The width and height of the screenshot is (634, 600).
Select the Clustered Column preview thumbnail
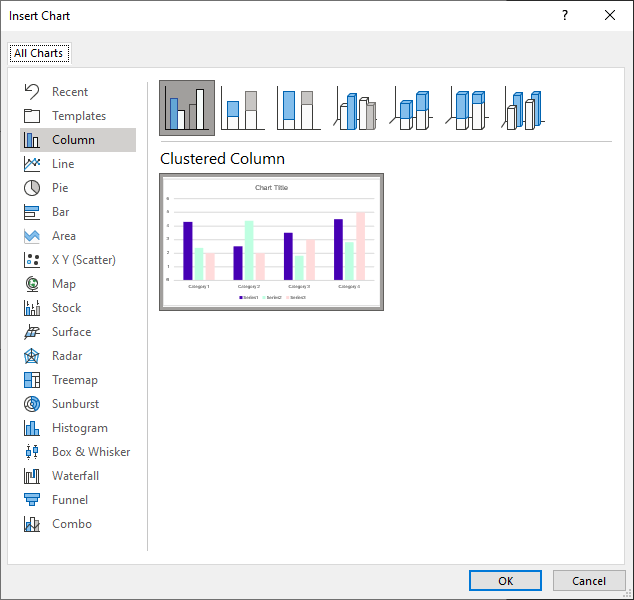point(271,242)
